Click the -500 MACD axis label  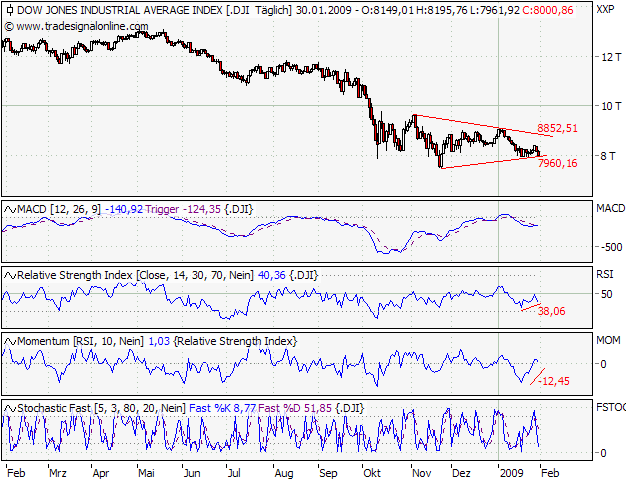click(611, 247)
